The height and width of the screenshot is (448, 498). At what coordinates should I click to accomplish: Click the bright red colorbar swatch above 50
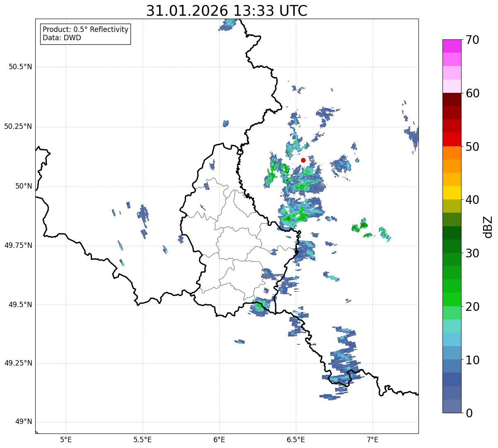pyautogui.click(x=452, y=140)
